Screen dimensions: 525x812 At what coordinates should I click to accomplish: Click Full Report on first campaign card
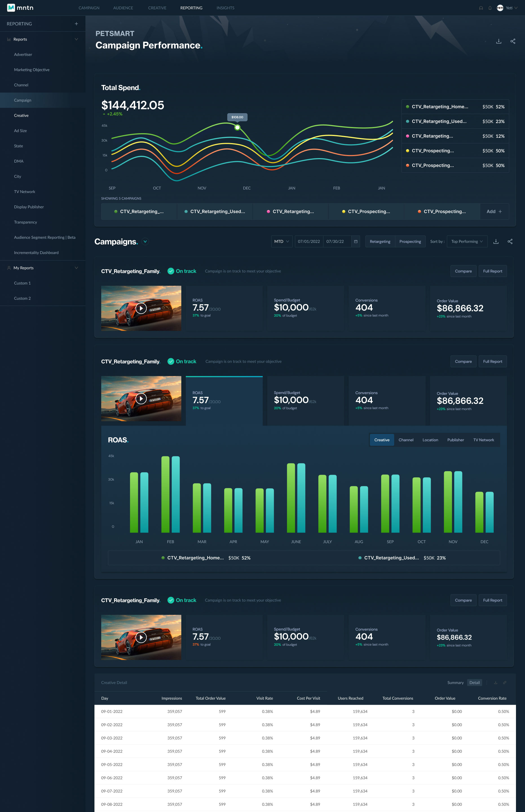point(492,271)
